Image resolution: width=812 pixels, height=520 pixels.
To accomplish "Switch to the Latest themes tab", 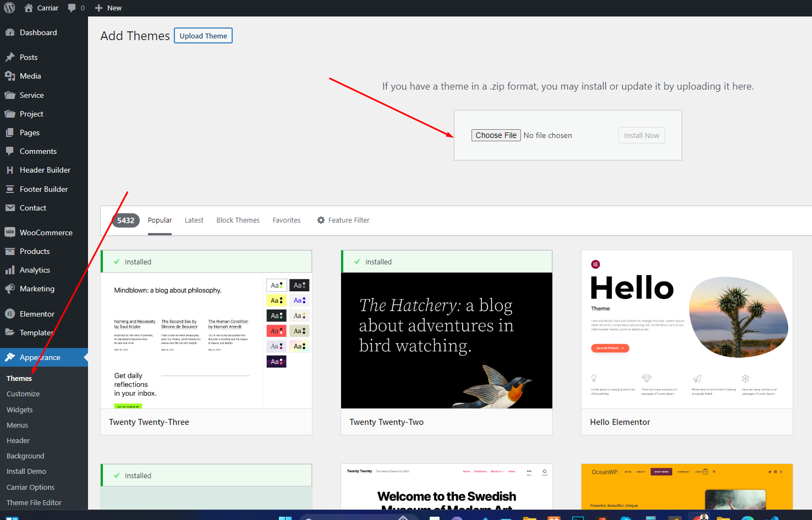I will [194, 220].
